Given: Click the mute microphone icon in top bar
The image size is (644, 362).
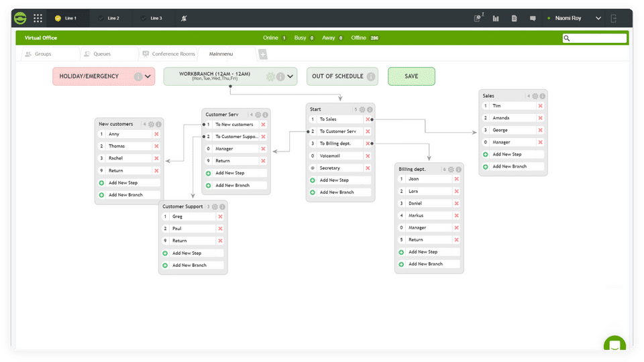Looking at the screenshot, I should click(x=184, y=18).
